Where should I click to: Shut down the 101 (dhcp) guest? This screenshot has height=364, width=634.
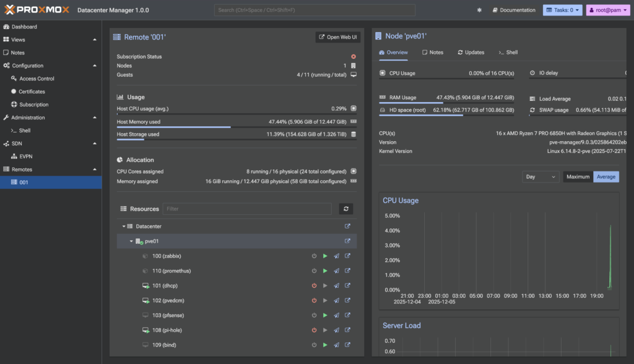(x=314, y=286)
